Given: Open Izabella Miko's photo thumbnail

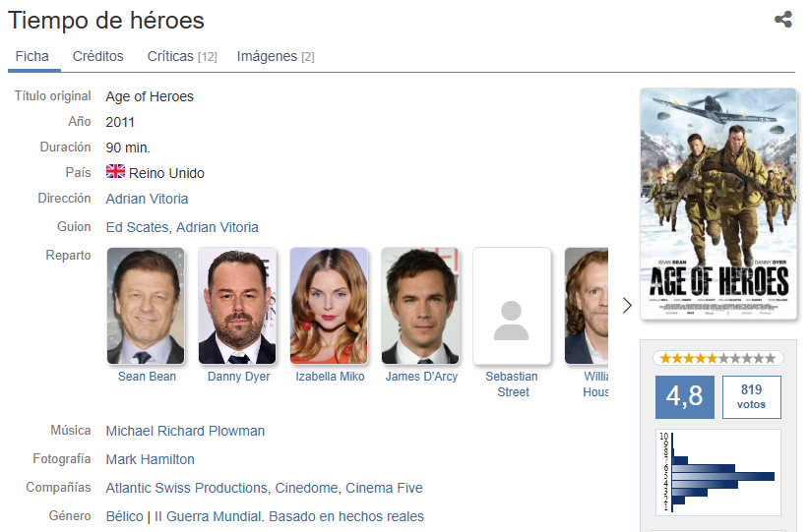Looking at the screenshot, I should click(329, 306).
